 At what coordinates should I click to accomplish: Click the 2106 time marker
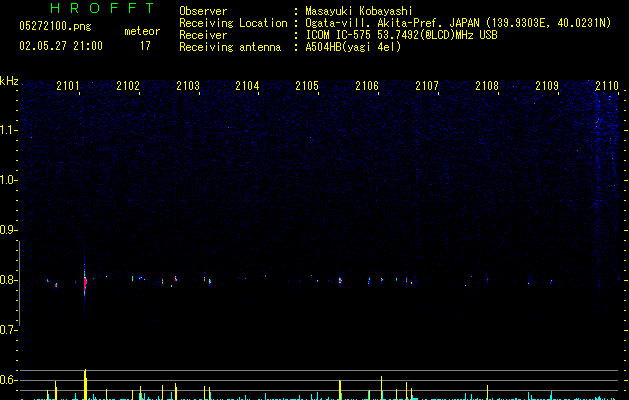(367, 86)
